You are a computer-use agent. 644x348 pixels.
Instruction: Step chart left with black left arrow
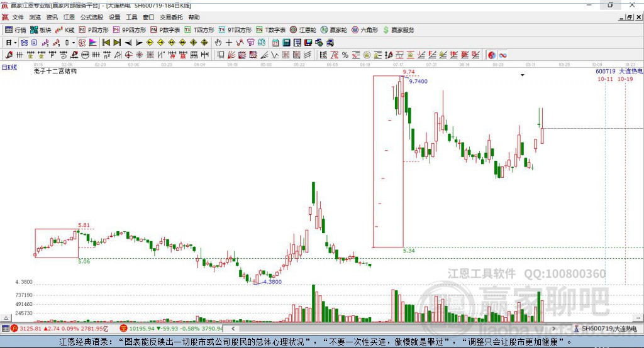coord(128,43)
